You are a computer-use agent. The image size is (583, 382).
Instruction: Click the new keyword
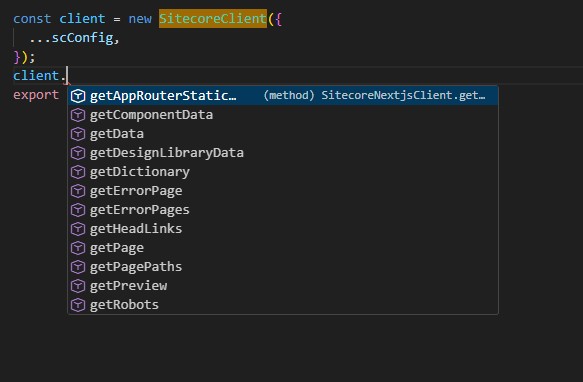coord(140,19)
